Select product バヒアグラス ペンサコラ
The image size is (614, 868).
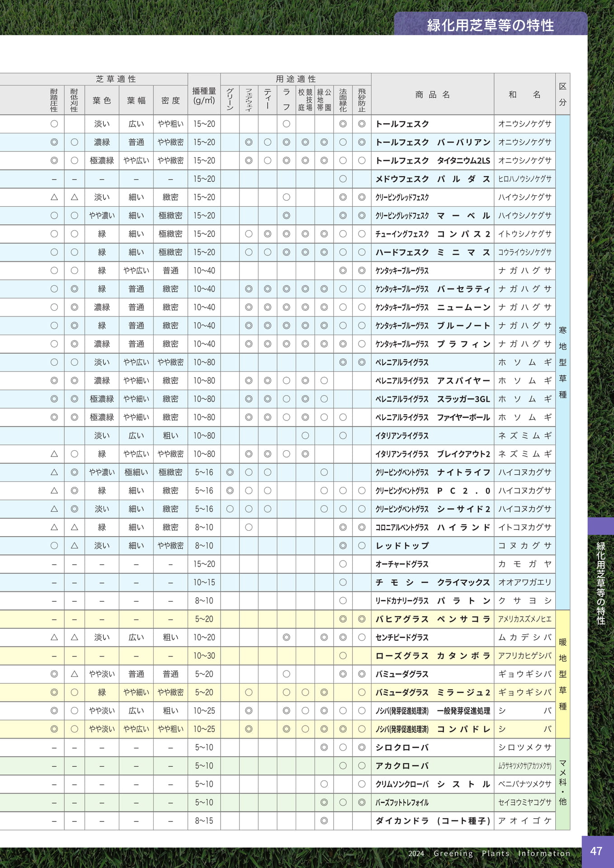433,619
